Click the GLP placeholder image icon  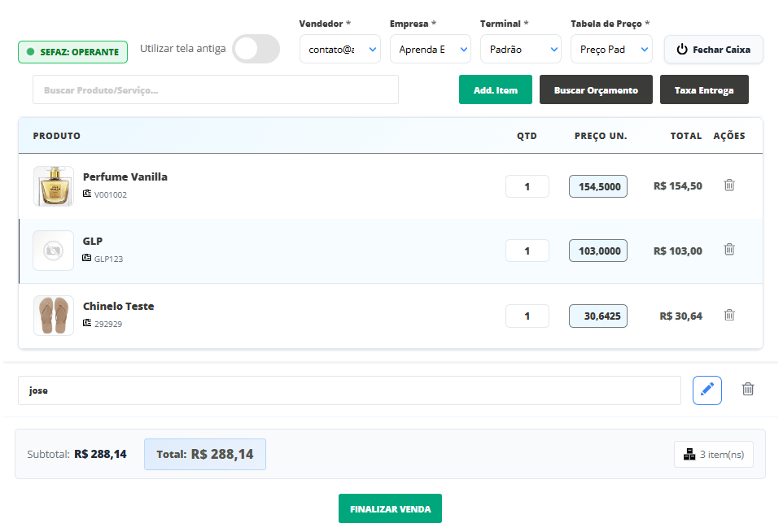[54, 251]
